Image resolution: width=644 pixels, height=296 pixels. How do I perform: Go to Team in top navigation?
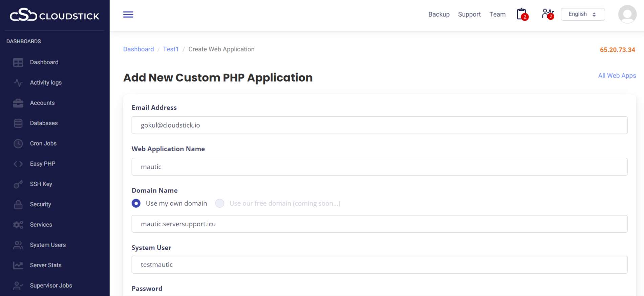coord(497,14)
